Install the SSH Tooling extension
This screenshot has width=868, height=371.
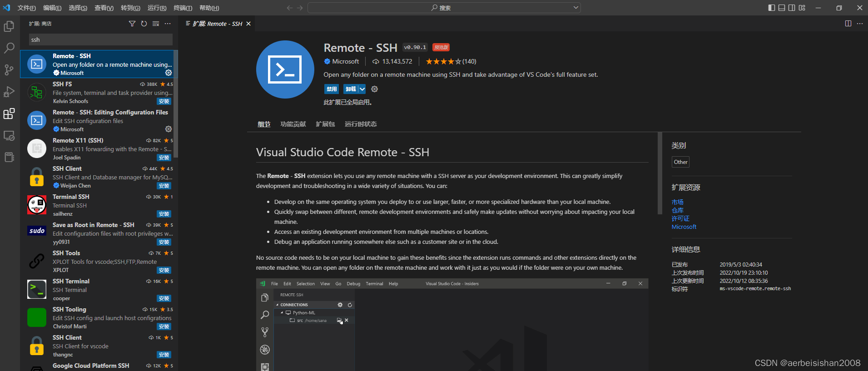(164, 326)
